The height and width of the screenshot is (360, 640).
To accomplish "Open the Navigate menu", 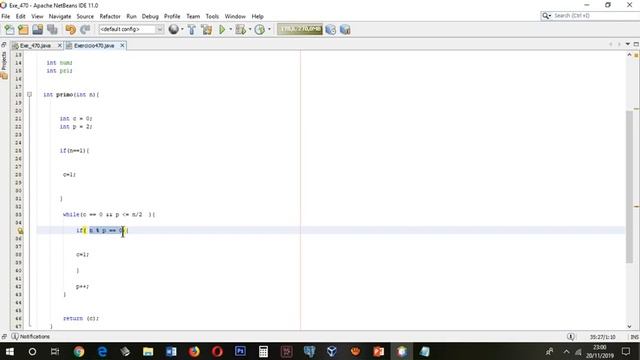I will point(60,16).
